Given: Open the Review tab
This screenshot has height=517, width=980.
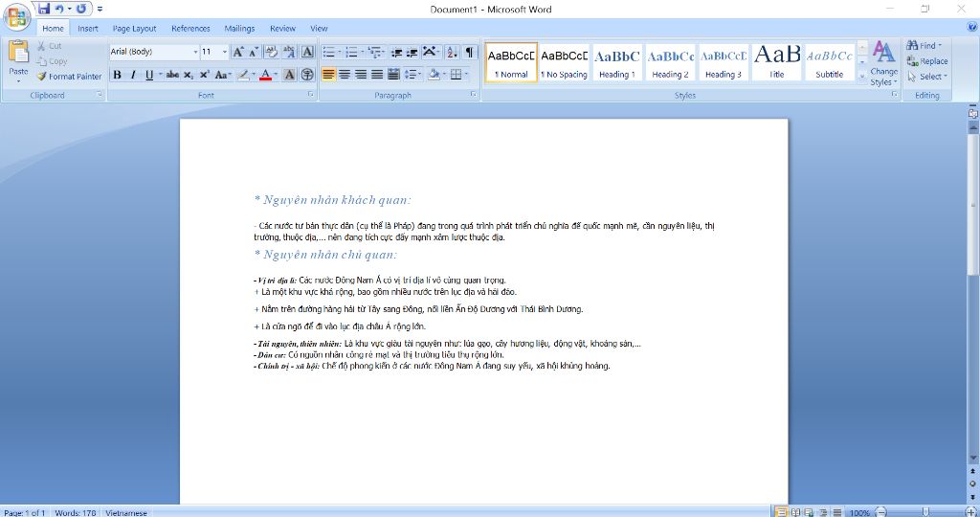Looking at the screenshot, I should [282, 28].
